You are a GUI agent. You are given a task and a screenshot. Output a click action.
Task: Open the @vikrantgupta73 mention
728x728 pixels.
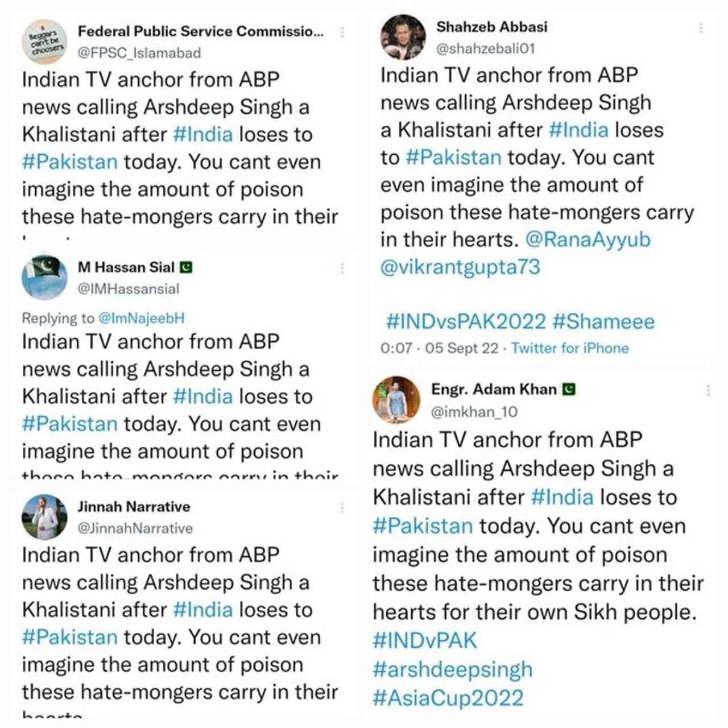click(460, 267)
